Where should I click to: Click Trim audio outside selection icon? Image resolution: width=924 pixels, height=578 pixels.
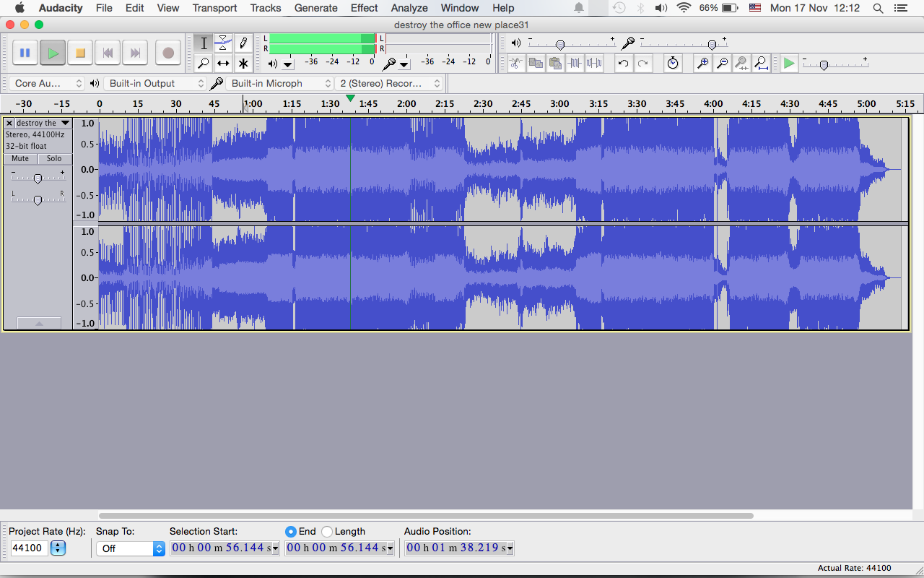pos(575,63)
